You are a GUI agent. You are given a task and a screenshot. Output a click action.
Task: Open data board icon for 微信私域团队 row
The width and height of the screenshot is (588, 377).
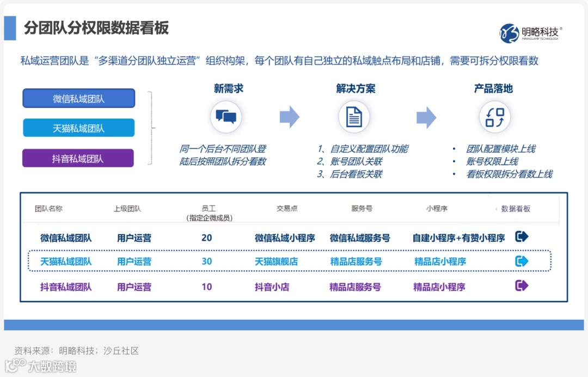(x=522, y=236)
